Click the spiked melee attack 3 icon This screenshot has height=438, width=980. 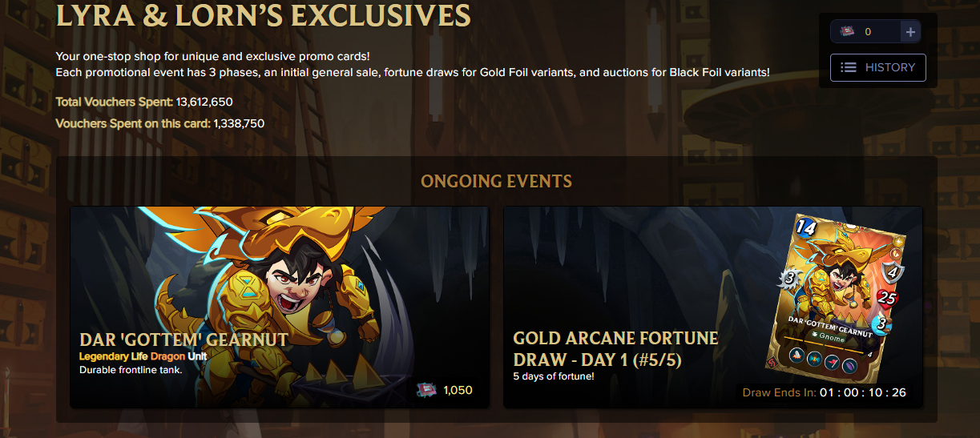pyautogui.click(x=789, y=279)
